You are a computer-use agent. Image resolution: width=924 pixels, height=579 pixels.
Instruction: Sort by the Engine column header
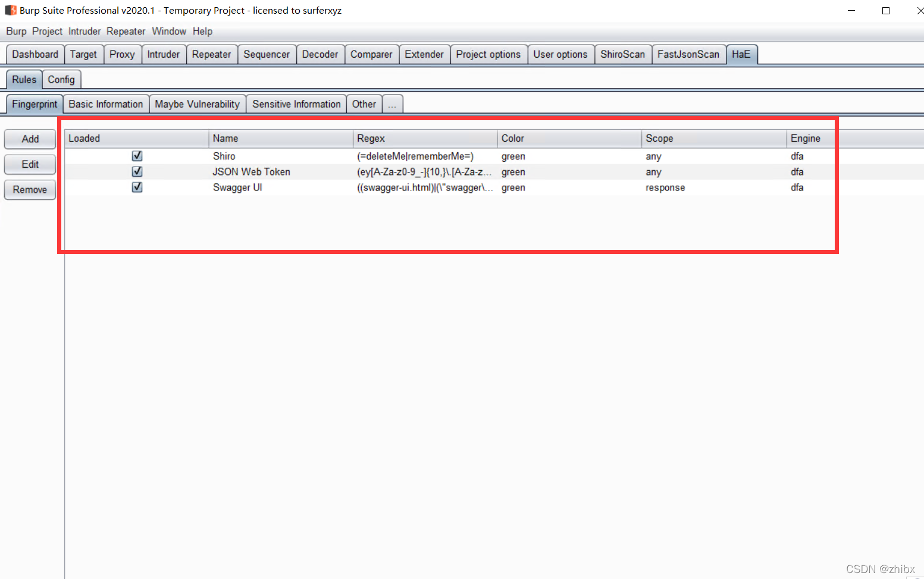(x=855, y=139)
